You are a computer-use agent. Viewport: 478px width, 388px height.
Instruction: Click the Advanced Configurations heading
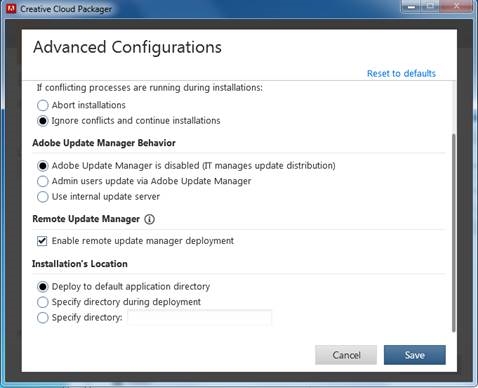click(127, 47)
